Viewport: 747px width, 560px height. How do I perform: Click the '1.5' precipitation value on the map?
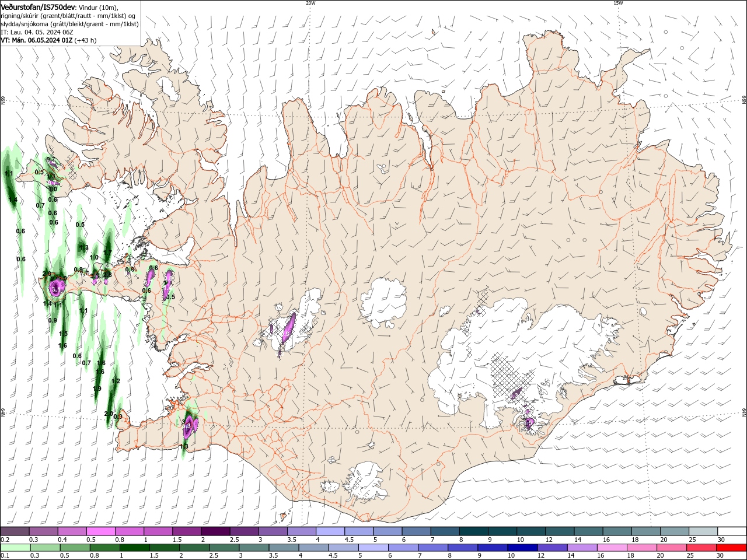point(63,334)
